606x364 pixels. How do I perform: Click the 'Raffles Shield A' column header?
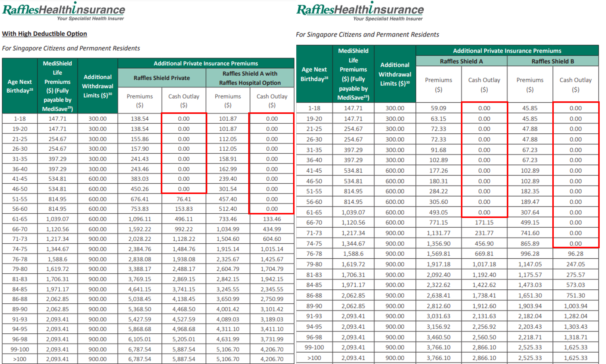(461, 61)
